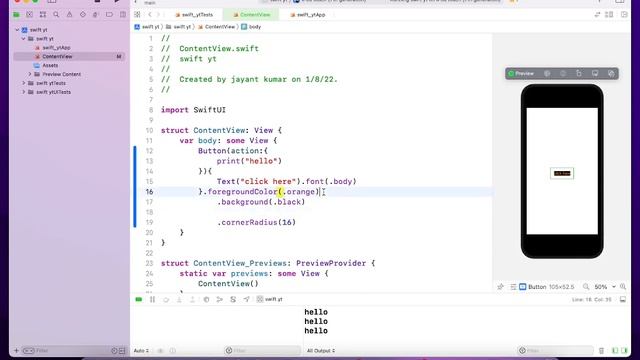Pin the preview canvas

tap(500, 287)
